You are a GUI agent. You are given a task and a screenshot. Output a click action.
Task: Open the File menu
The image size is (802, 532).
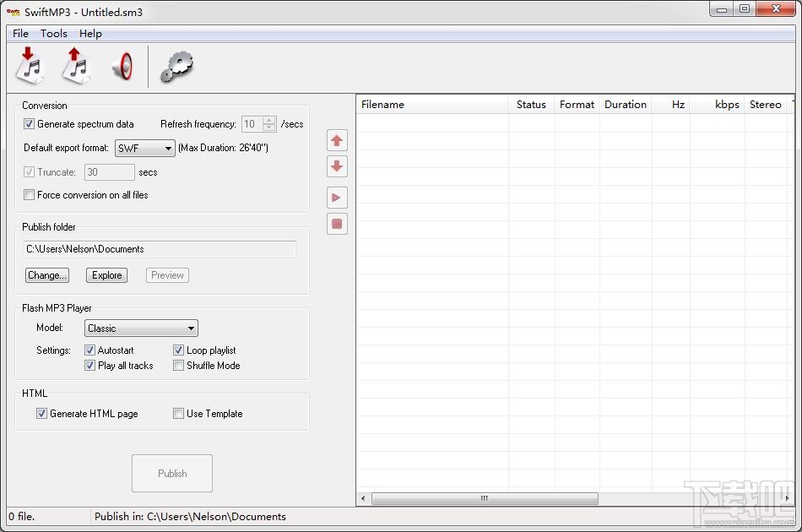[x=20, y=33]
